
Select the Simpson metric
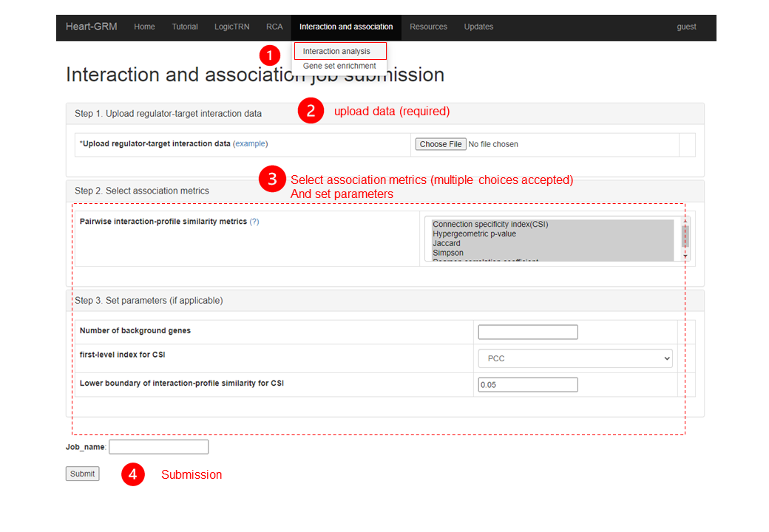(552, 253)
